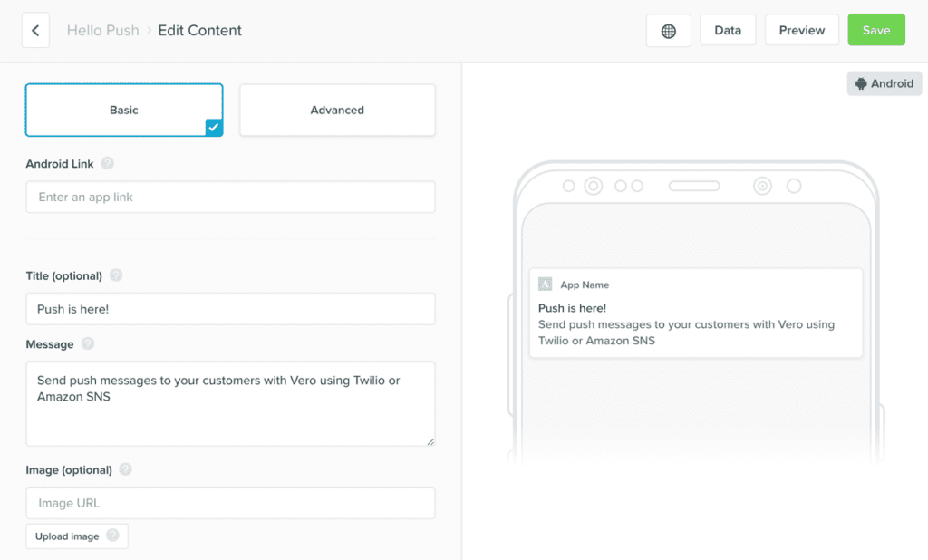Open the Data panel button

coord(728,31)
